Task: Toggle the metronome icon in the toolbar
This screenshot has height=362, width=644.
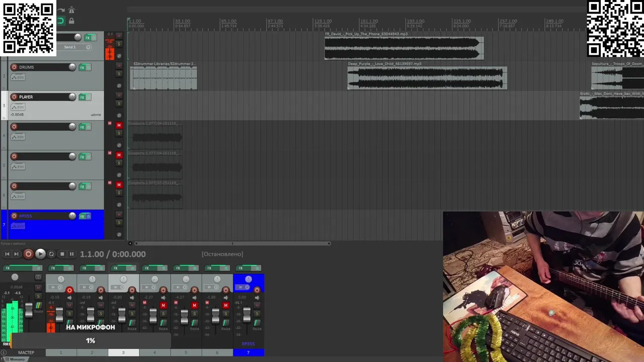Action: pyautogui.click(x=71, y=10)
